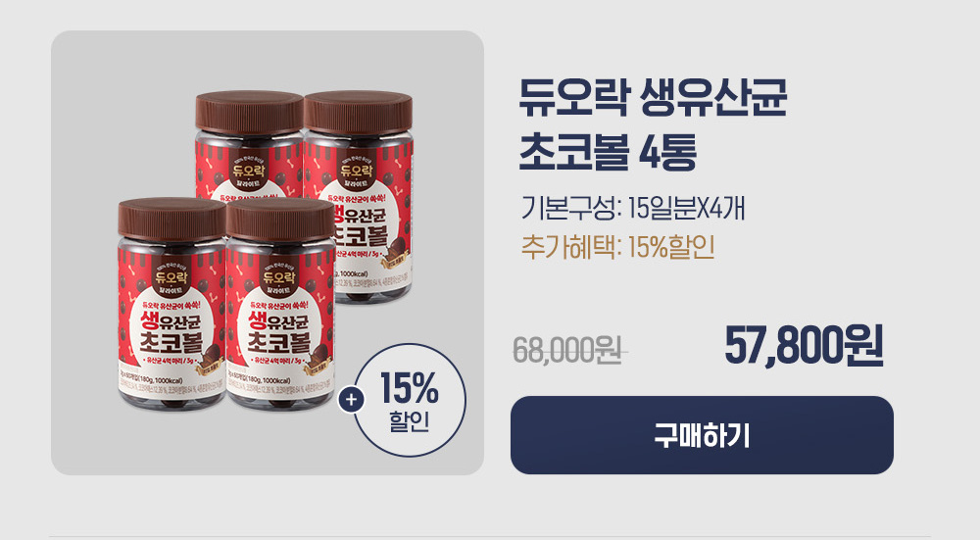Click the small plus icon badge

pyautogui.click(x=351, y=400)
